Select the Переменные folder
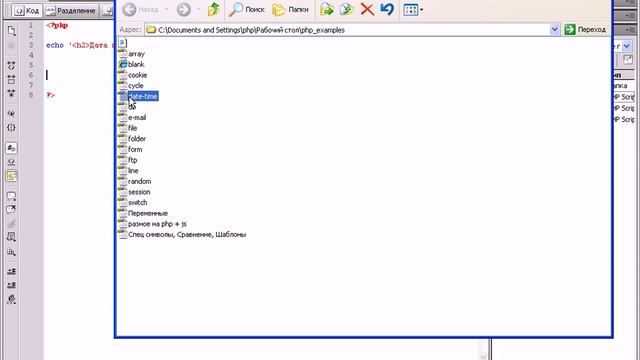 (x=143, y=213)
